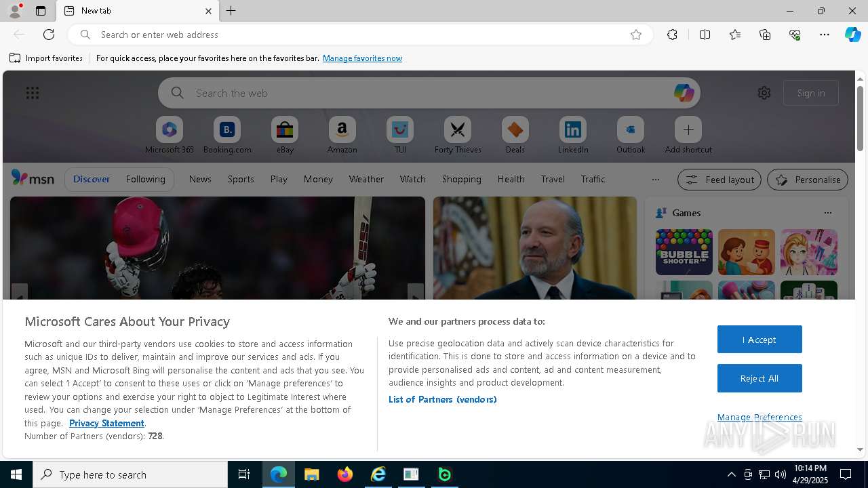
Task: Select the Discover tab
Action: 92,179
